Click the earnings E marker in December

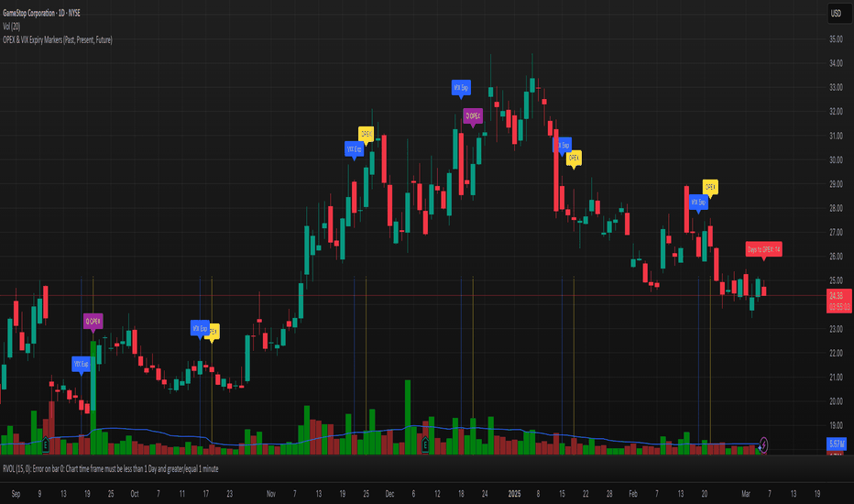pyautogui.click(x=425, y=445)
